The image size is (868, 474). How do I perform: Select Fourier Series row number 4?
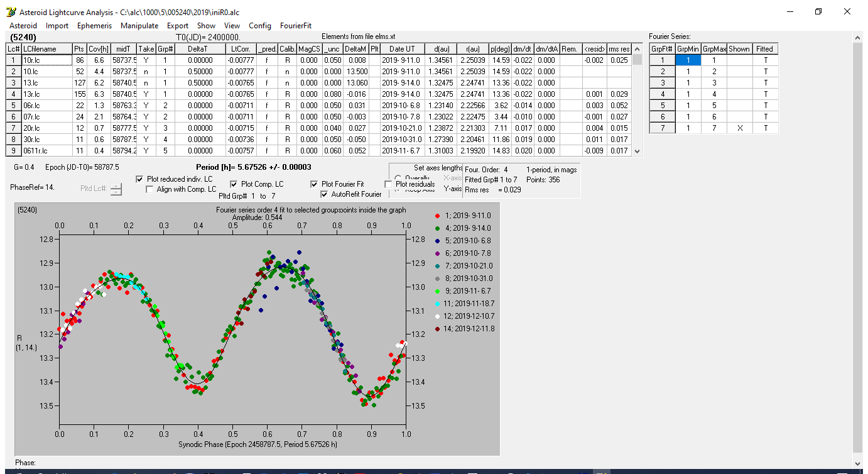point(662,94)
